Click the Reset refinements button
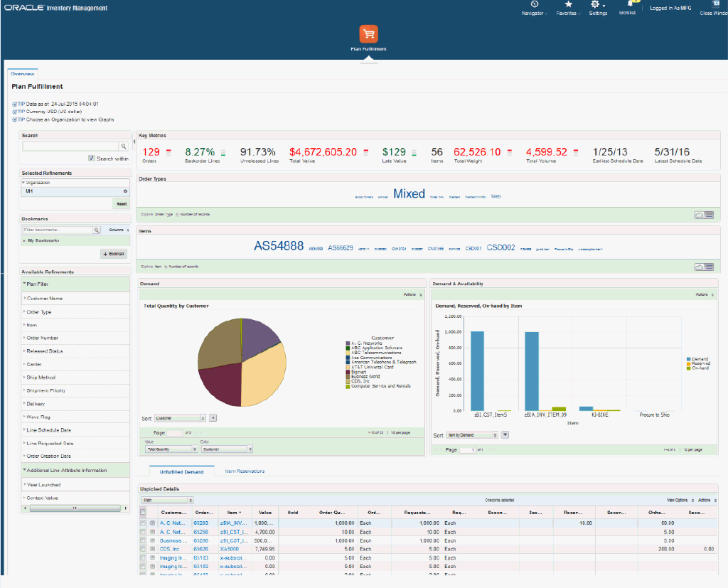728x588 pixels. pos(122,204)
